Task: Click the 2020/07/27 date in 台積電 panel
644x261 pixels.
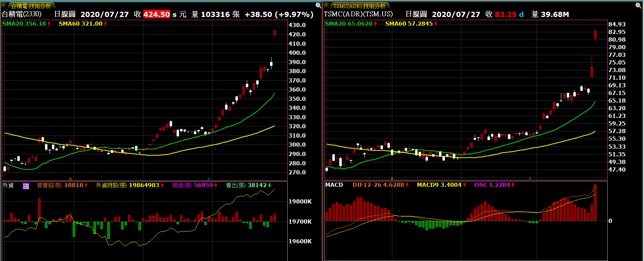Action: click(x=105, y=14)
